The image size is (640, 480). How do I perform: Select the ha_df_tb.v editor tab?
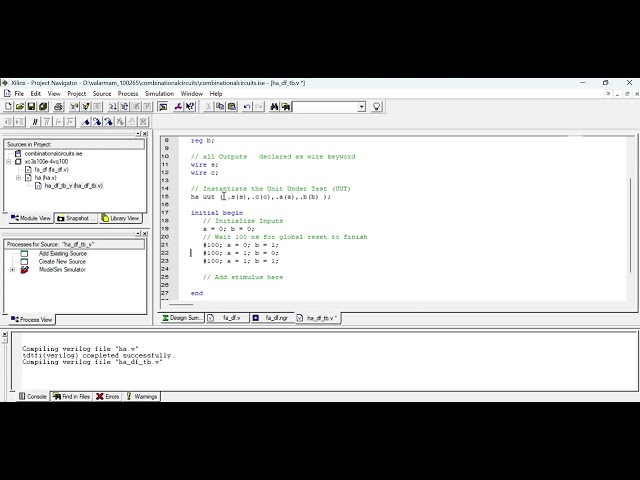[x=318, y=318]
